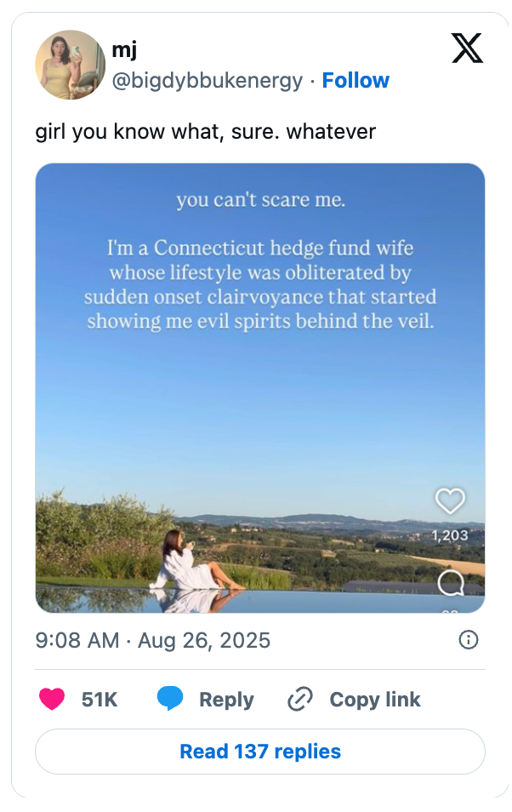The width and height of the screenshot is (512, 812).
Task: Expand the post by clicking its timestamp
Action: tap(123, 639)
